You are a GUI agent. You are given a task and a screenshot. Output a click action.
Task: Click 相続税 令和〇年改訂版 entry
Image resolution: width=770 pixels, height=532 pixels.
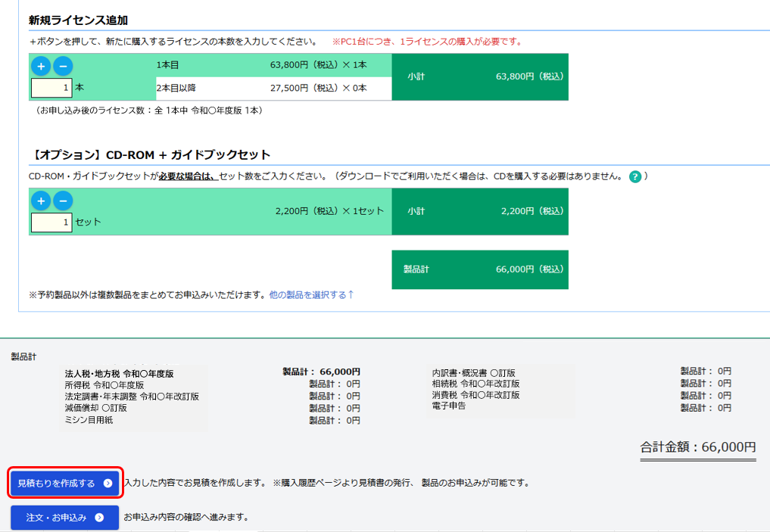[x=475, y=384]
